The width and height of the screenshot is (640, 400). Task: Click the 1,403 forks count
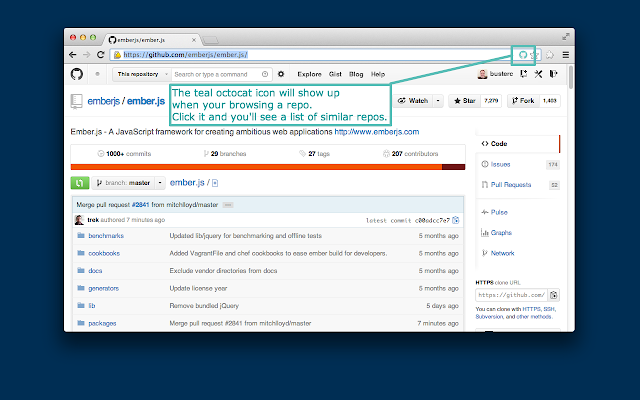[549, 101]
